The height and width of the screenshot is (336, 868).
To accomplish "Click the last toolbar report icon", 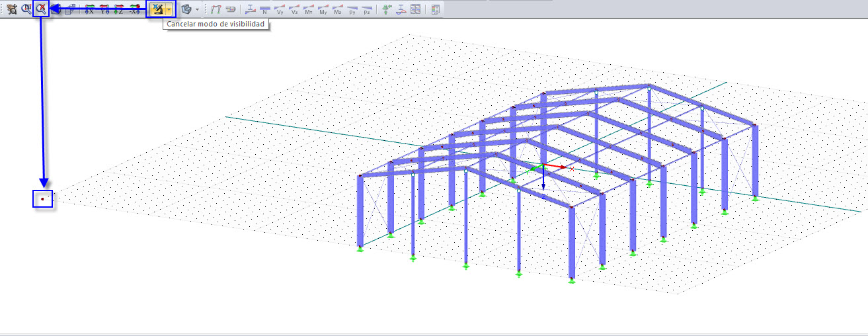I will (x=435, y=9).
